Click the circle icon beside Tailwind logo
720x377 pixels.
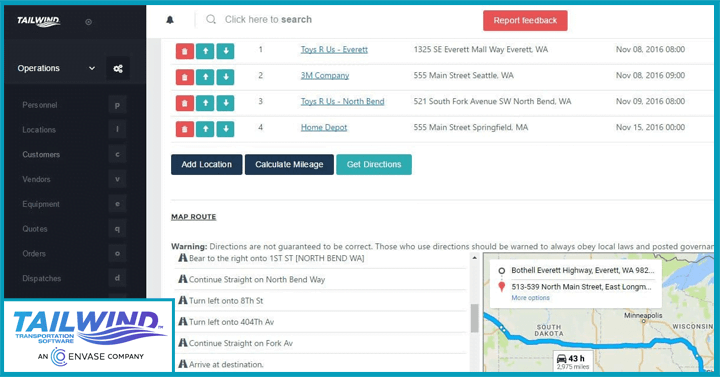(88, 22)
